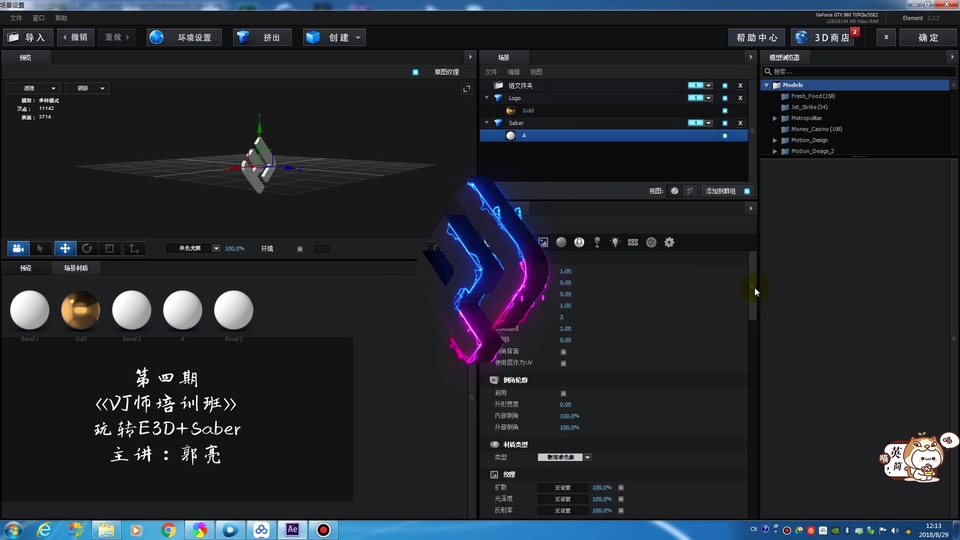Open the second shading dropdown in preview
The image size is (960, 540).
point(87,88)
